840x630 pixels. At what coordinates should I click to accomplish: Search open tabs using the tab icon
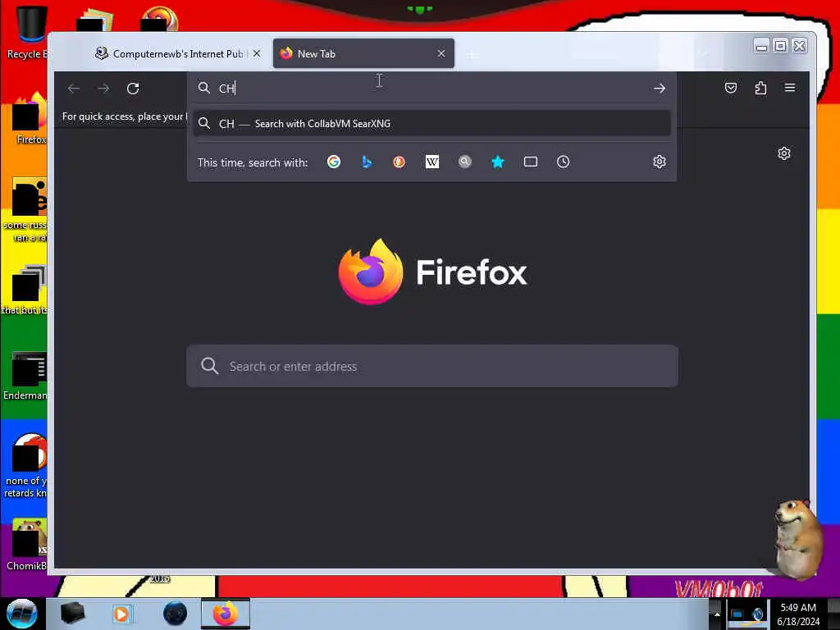(531, 162)
